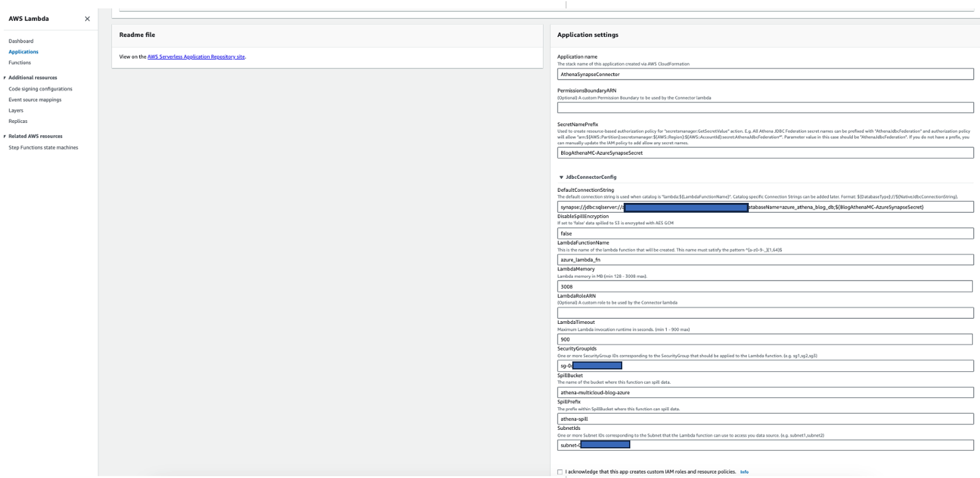Select the SpillBucket input field
This screenshot has height=478, width=980.
[765, 392]
